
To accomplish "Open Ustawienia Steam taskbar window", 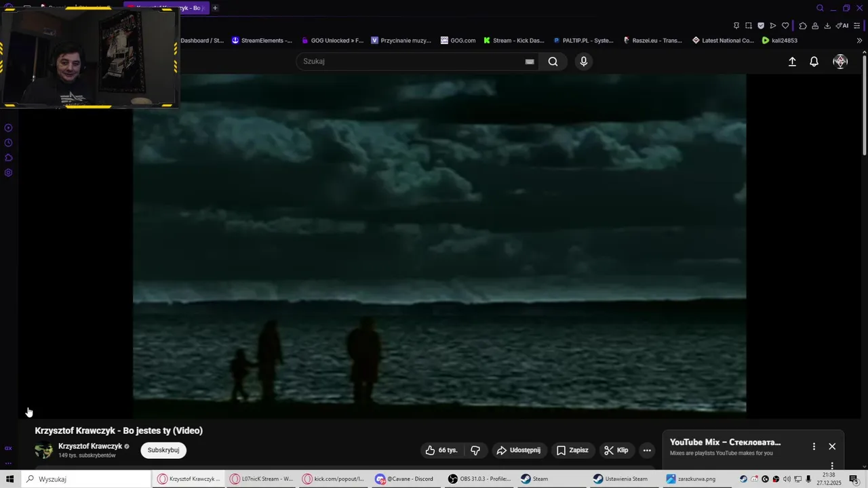I will 625,479.
